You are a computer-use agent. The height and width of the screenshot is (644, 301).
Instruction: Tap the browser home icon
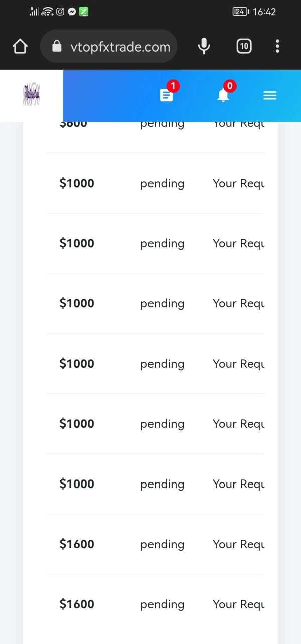(20, 47)
